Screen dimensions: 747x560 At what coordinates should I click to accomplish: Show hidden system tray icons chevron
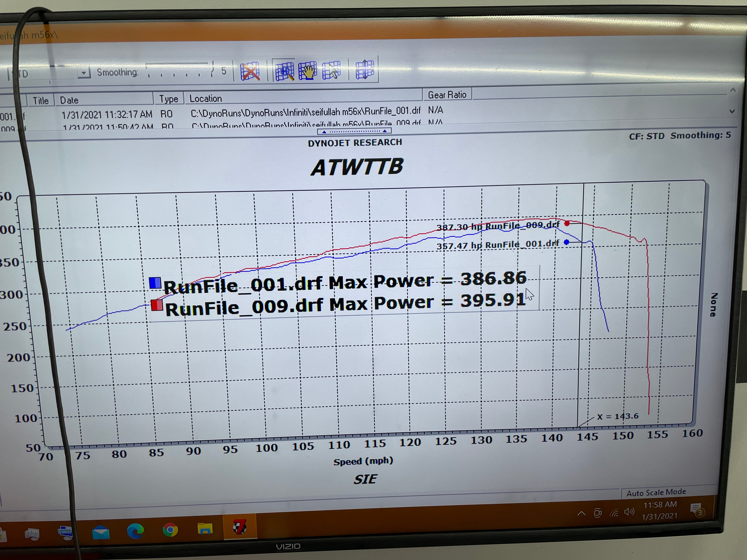click(581, 513)
